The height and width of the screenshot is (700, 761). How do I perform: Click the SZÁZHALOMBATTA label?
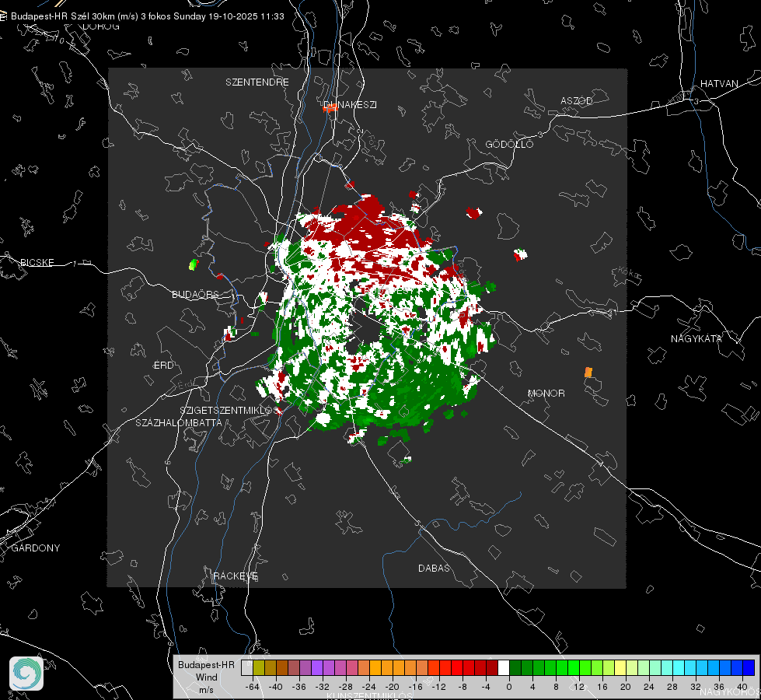[179, 422]
